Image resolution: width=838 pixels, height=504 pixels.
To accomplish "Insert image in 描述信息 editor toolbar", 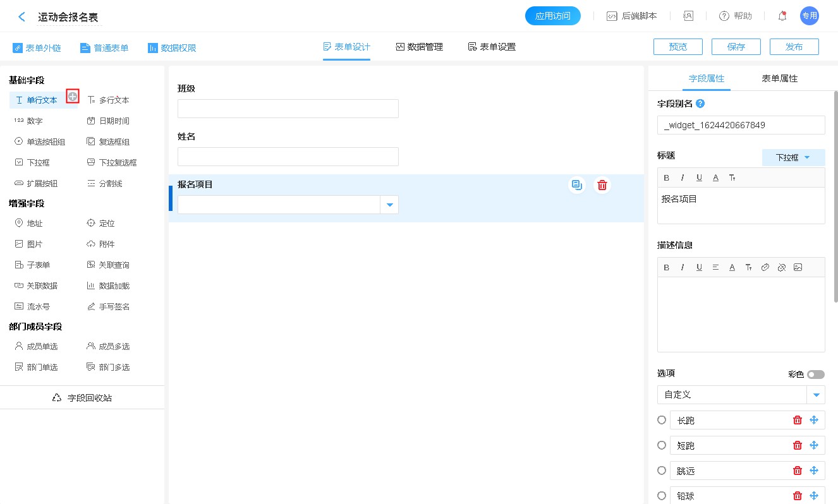I will tap(798, 267).
